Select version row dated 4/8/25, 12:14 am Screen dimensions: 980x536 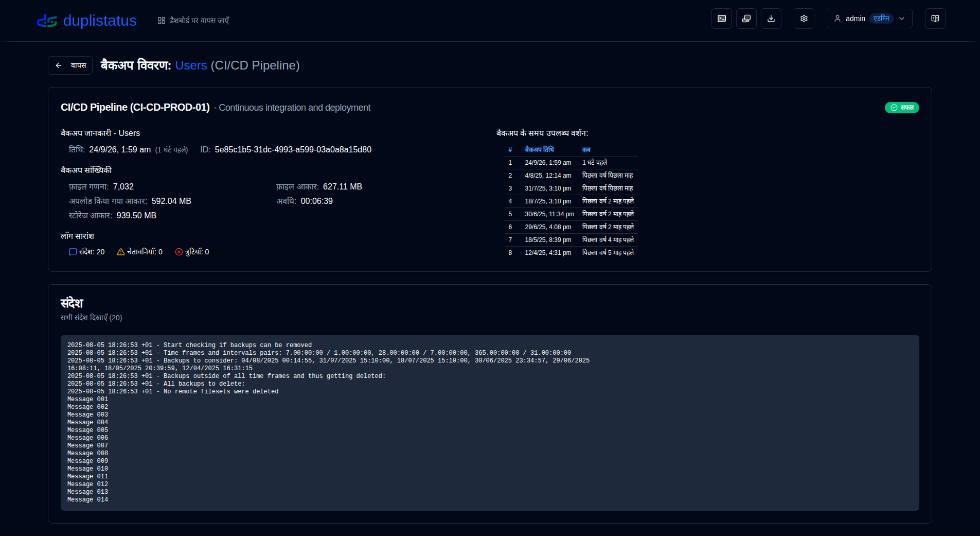571,176
